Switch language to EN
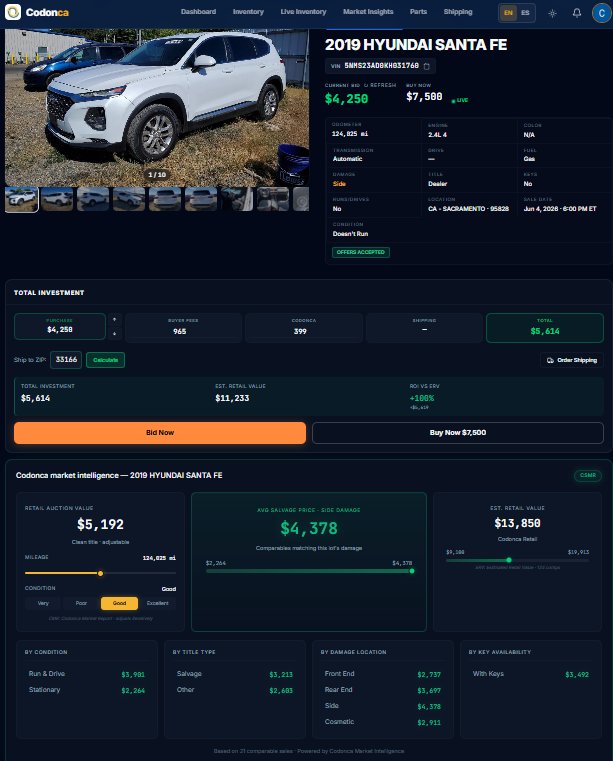Screen dimensions: 613x761 coord(508,13)
